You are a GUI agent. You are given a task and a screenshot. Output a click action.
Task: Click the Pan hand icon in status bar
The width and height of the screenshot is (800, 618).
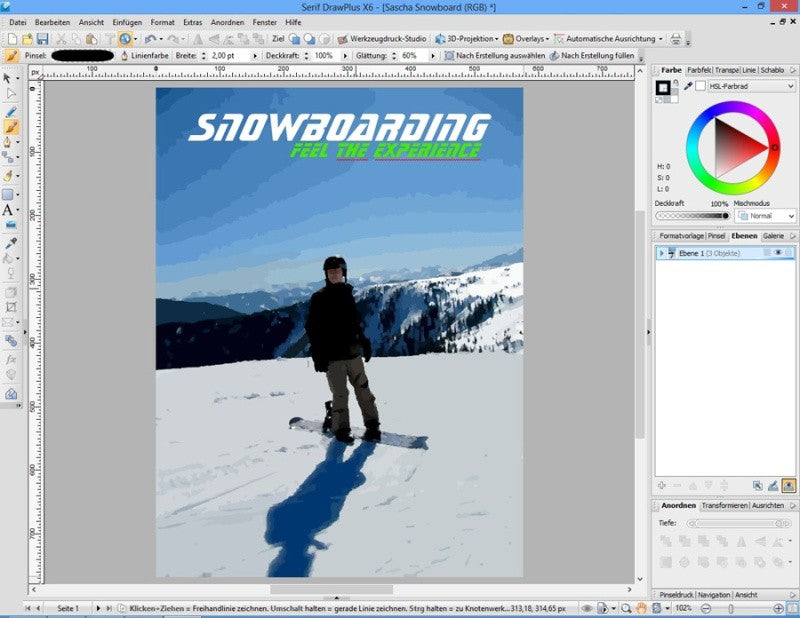coord(641,608)
